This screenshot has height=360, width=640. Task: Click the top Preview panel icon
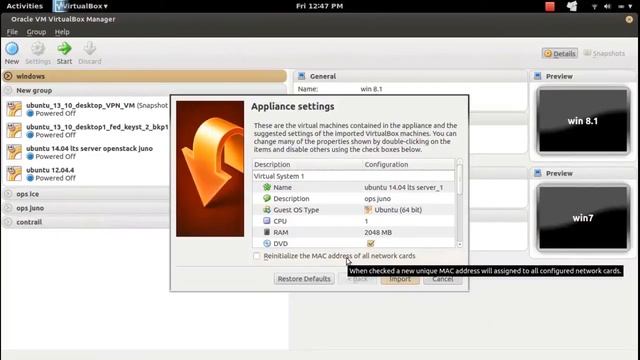tap(538, 76)
